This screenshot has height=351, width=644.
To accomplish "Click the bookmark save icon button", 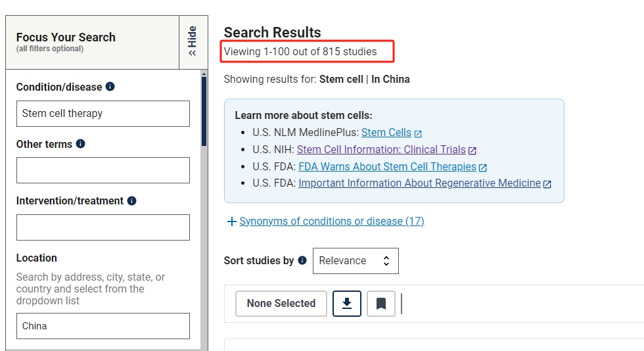I will pyautogui.click(x=381, y=303).
